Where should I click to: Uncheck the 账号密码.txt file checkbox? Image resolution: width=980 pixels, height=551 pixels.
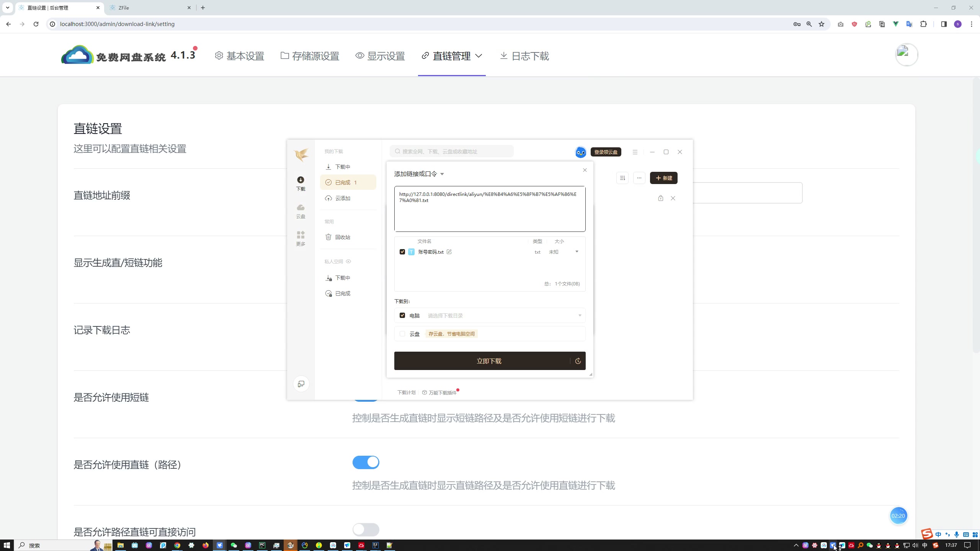pos(402,252)
